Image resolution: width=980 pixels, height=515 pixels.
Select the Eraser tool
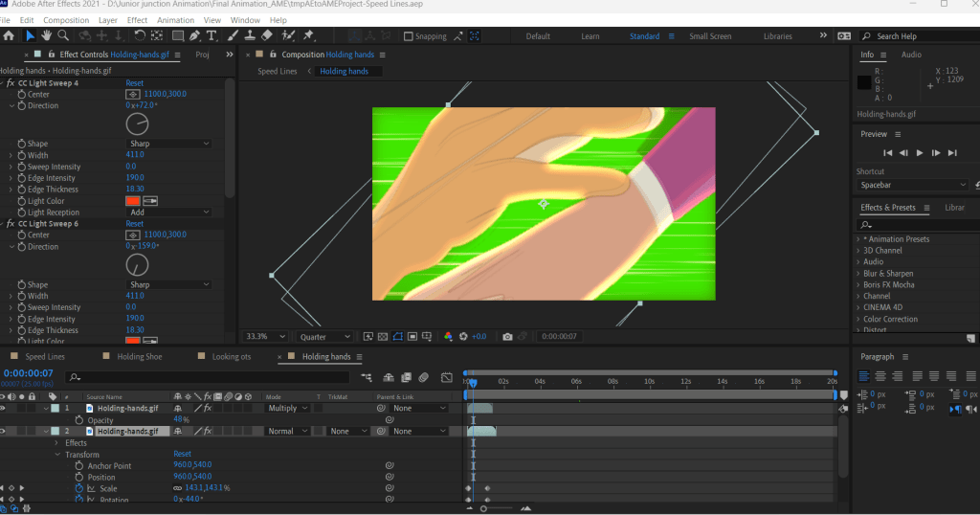pos(267,36)
